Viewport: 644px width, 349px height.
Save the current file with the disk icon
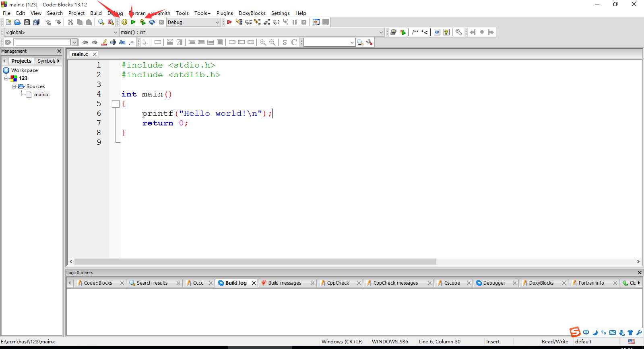point(27,22)
